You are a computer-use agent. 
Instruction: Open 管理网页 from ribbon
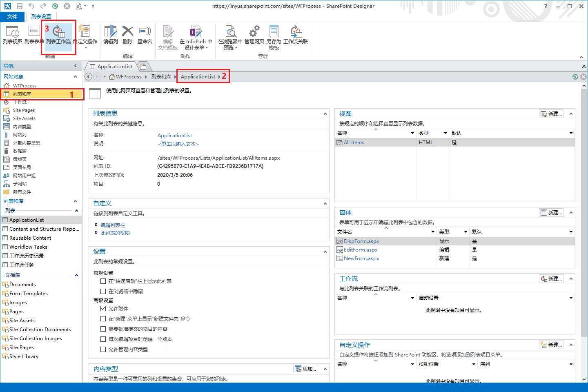click(254, 35)
